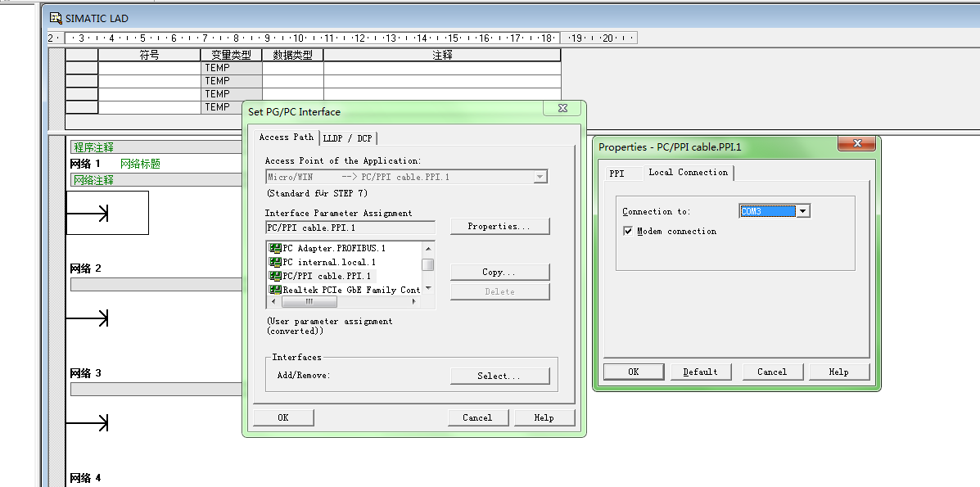Click the Select... button under Interfaces
This screenshot has width=980, height=487.
pos(499,376)
